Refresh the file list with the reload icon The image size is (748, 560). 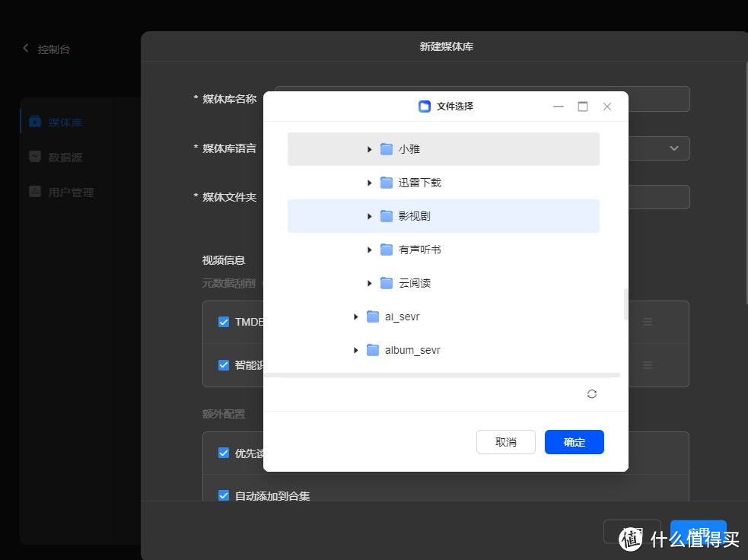pyautogui.click(x=592, y=394)
